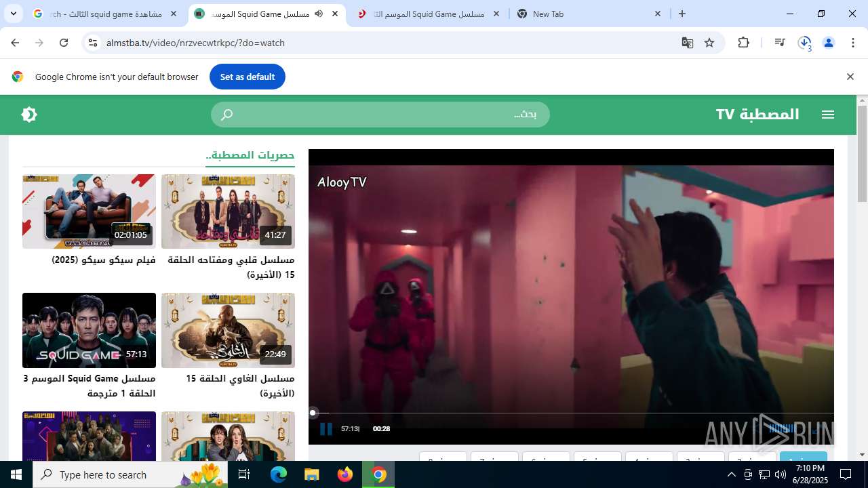
Task: Set Chrome as default browser
Action: pyautogui.click(x=248, y=77)
